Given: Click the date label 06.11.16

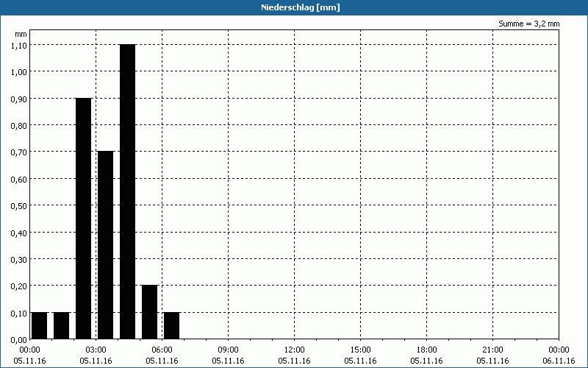Looking at the screenshot, I should (x=559, y=361).
